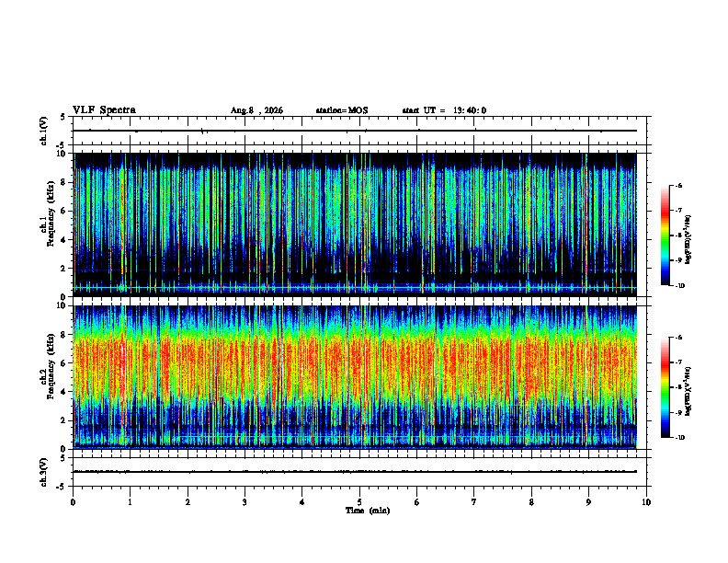This screenshot has height=563, width=728.
Task: Click the "ch.1(V)" waveform axis label
Action: [44, 131]
